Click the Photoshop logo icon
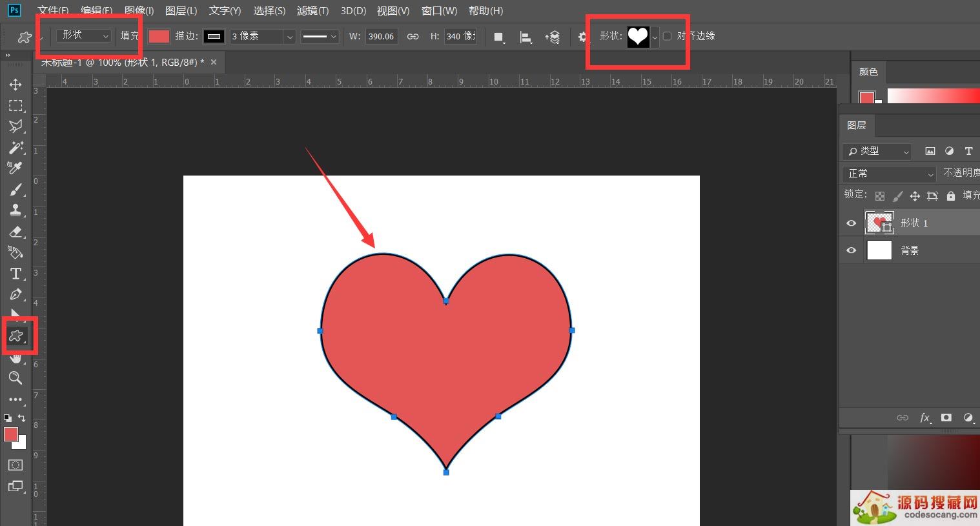 (14, 10)
